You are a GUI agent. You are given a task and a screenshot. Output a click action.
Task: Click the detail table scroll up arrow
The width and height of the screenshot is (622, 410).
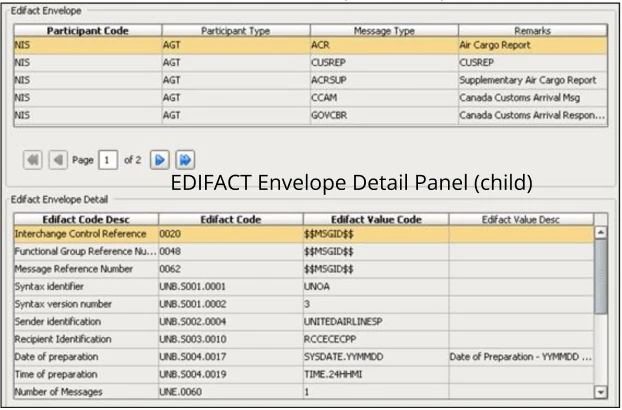(x=601, y=232)
